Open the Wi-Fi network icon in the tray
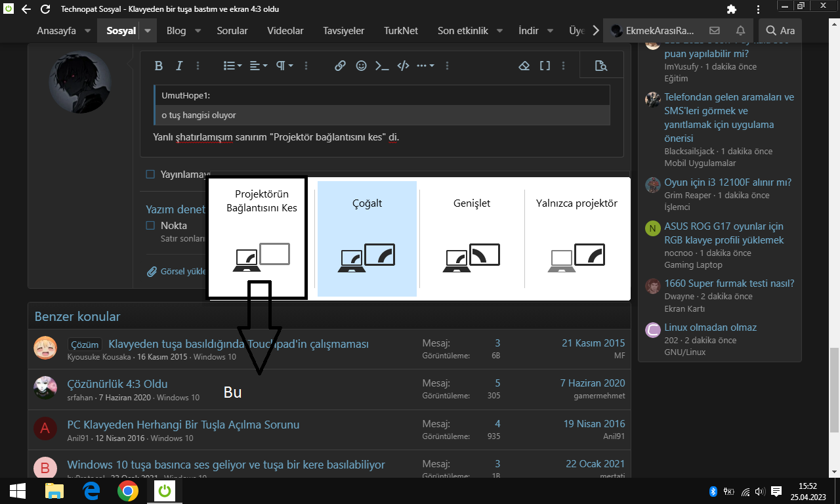Screen dimensions: 840x504 pyautogui.click(x=745, y=491)
